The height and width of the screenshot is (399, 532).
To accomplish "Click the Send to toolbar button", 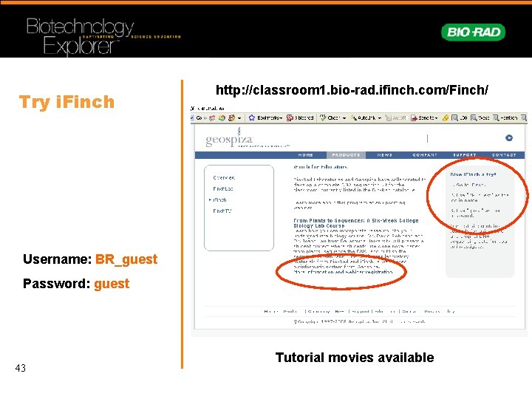I will tap(424, 117).
